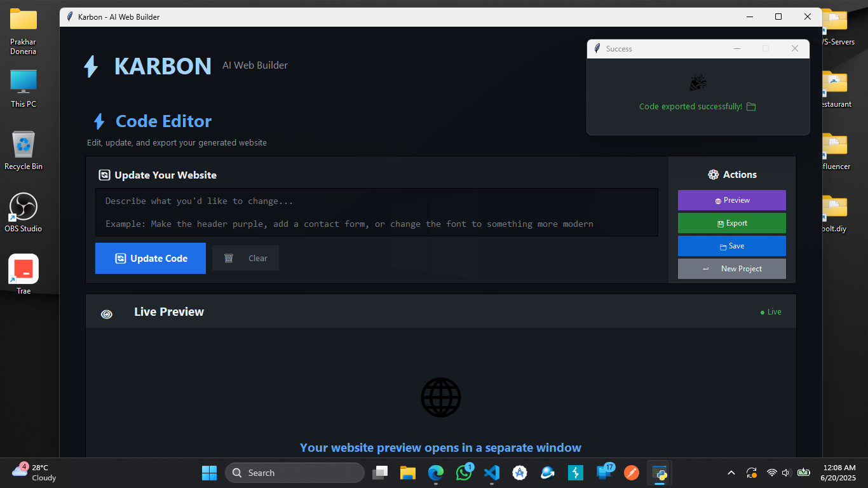The width and height of the screenshot is (868, 488).
Task: Click the green Live status indicator
Action: click(x=771, y=312)
